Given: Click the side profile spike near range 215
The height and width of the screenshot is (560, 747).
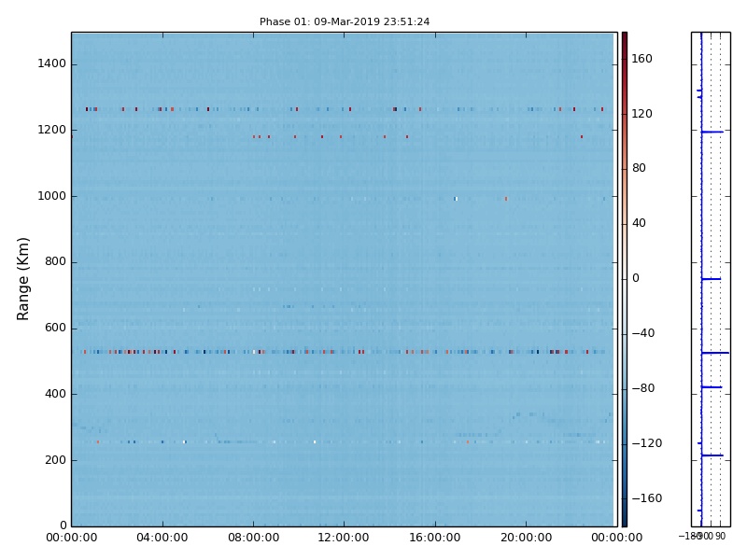Looking at the screenshot, I should [x=712, y=455].
